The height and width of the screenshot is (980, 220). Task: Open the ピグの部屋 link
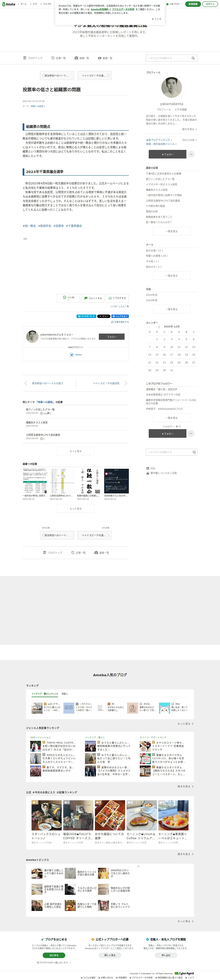(x=181, y=110)
